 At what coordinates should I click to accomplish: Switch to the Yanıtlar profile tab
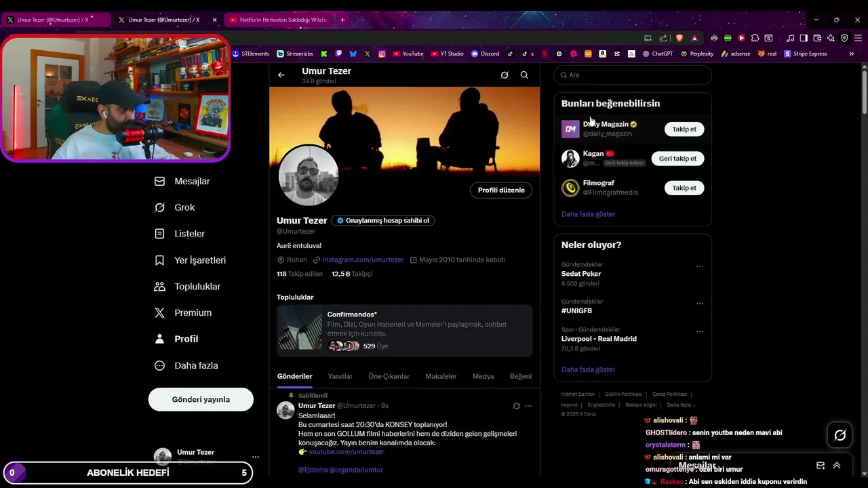coord(340,377)
